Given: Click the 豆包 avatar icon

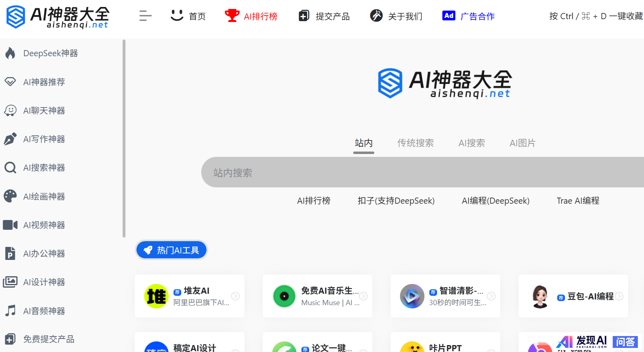Looking at the screenshot, I should tap(540, 296).
